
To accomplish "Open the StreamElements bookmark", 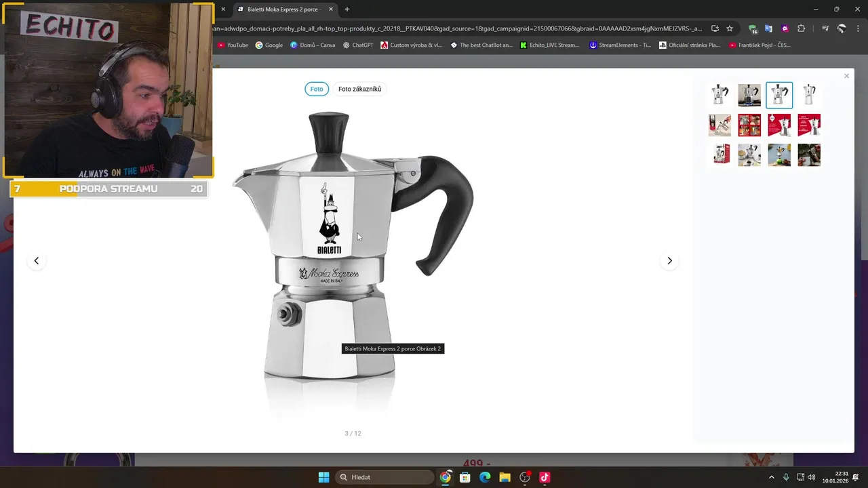I will pos(620,45).
